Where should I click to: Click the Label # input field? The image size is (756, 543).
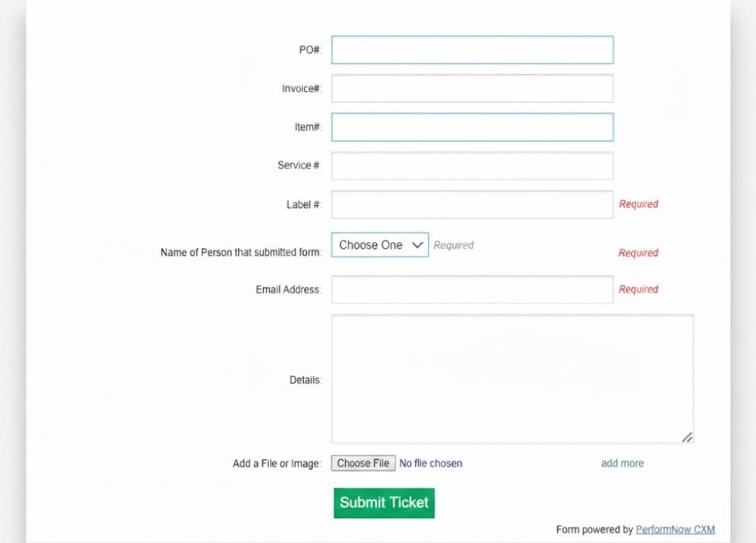pos(472,204)
